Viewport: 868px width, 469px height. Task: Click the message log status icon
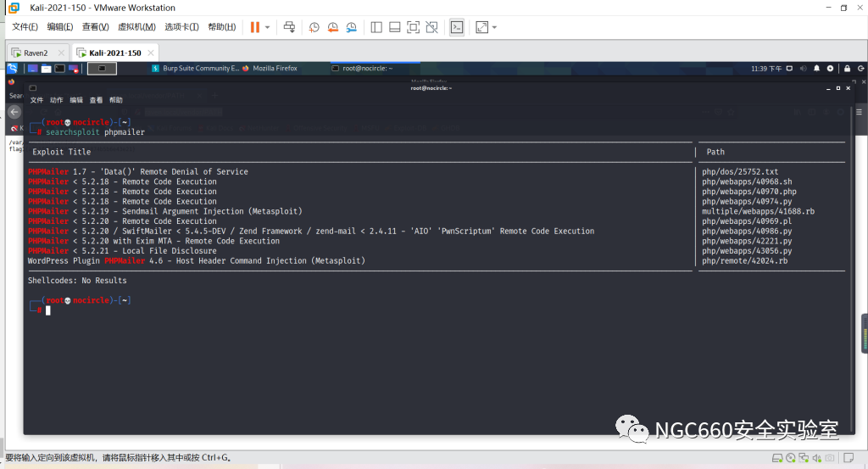[x=849, y=458]
